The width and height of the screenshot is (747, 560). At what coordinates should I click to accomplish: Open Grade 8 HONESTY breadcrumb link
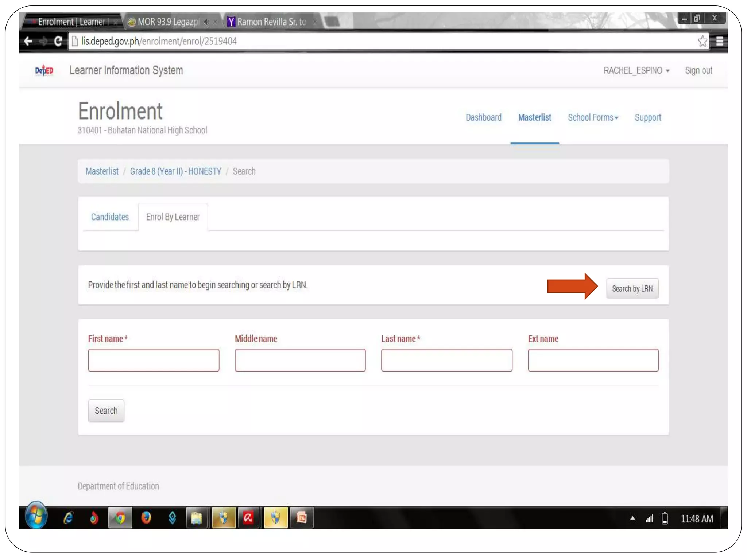click(175, 171)
